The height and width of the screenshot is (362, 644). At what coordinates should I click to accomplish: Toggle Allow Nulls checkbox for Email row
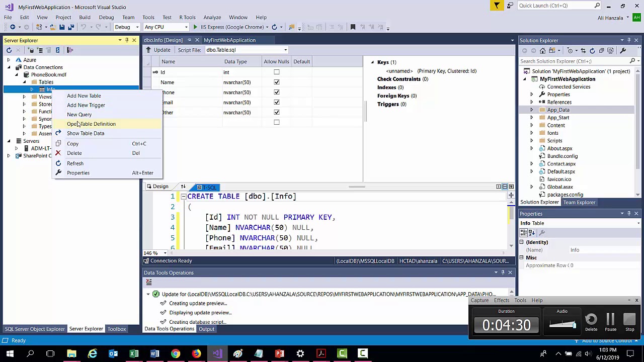click(276, 102)
